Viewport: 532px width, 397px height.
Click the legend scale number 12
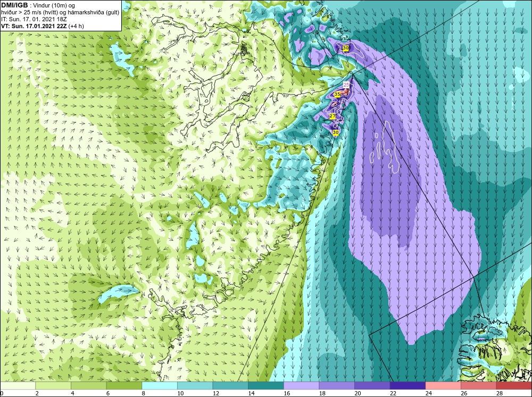point(216,393)
